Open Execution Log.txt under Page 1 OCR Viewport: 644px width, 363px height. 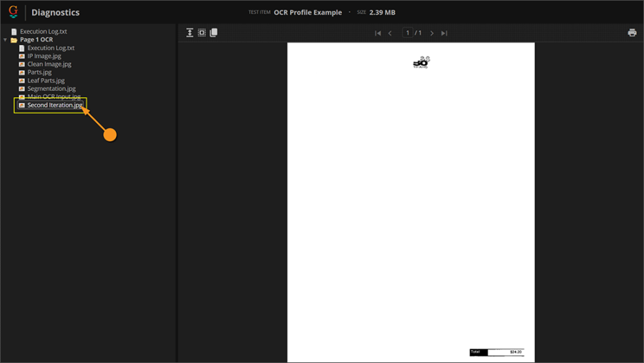tap(51, 48)
